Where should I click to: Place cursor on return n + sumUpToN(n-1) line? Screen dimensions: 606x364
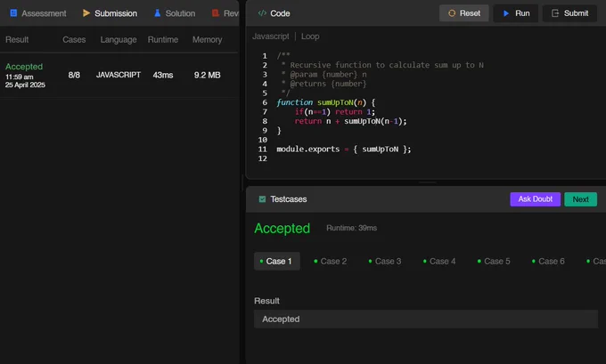(x=350, y=121)
